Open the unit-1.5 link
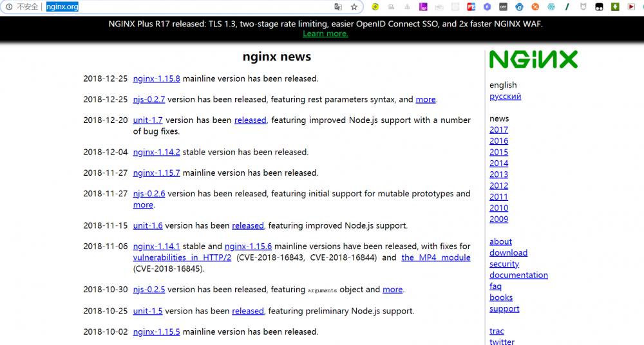The image size is (644, 345). pyautogui.click(x=147, y=311)
